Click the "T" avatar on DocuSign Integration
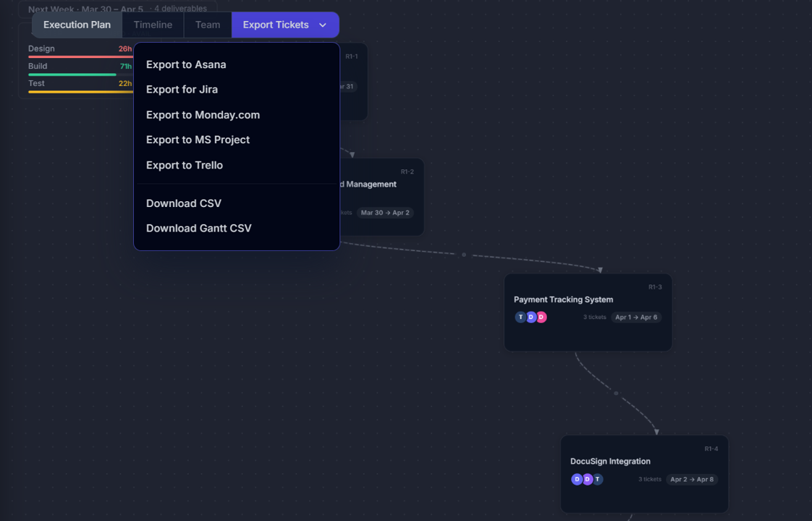 597,479
